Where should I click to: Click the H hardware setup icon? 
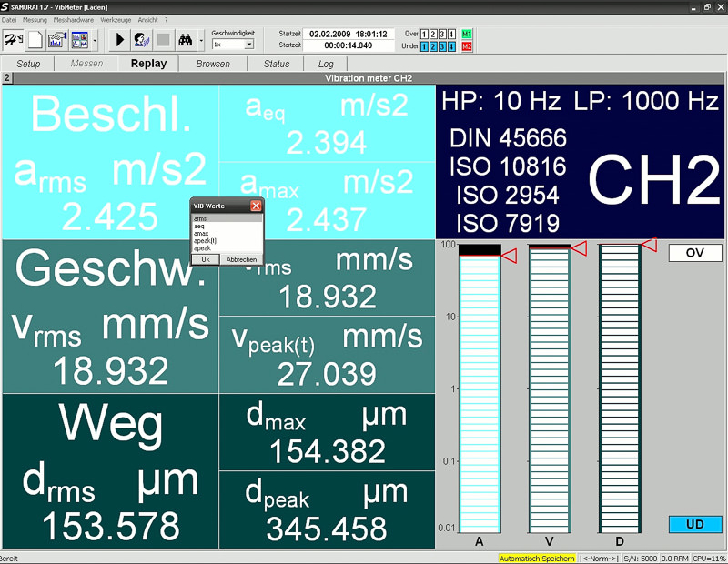14,39
